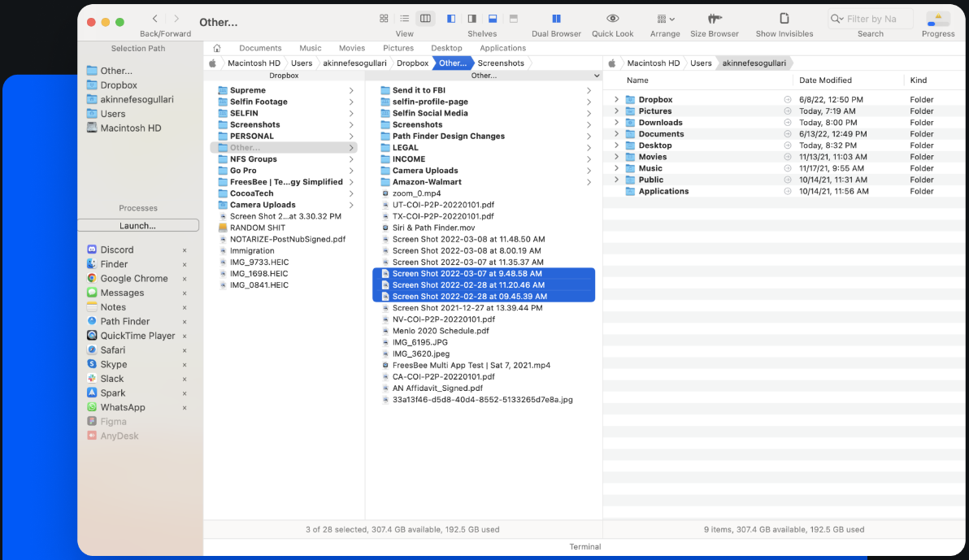
Task: Click Screenshots in the left path bar
Action: (501, 63)
